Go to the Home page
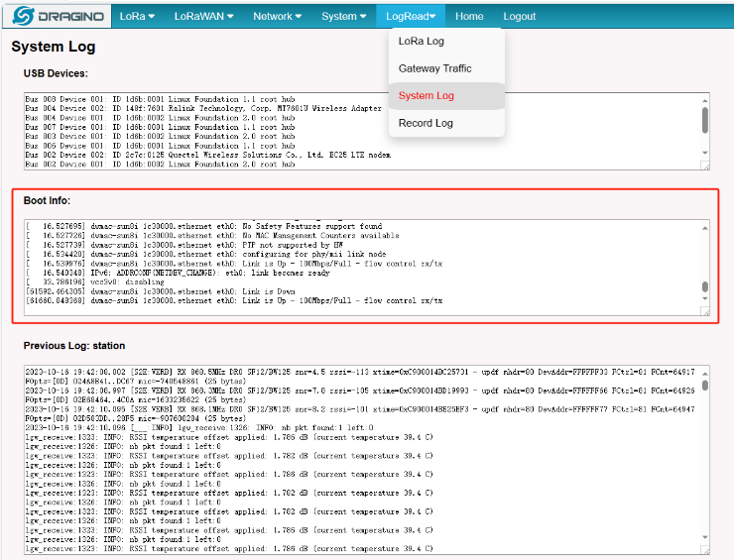Viewport: 734px width, 560px height. coord(469,17)
